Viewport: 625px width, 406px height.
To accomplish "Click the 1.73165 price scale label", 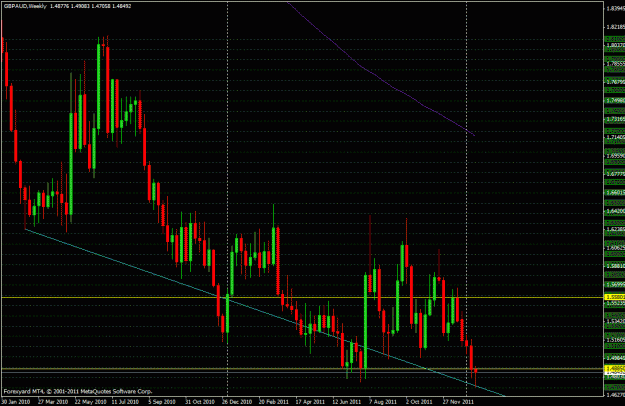I will 615,119.
